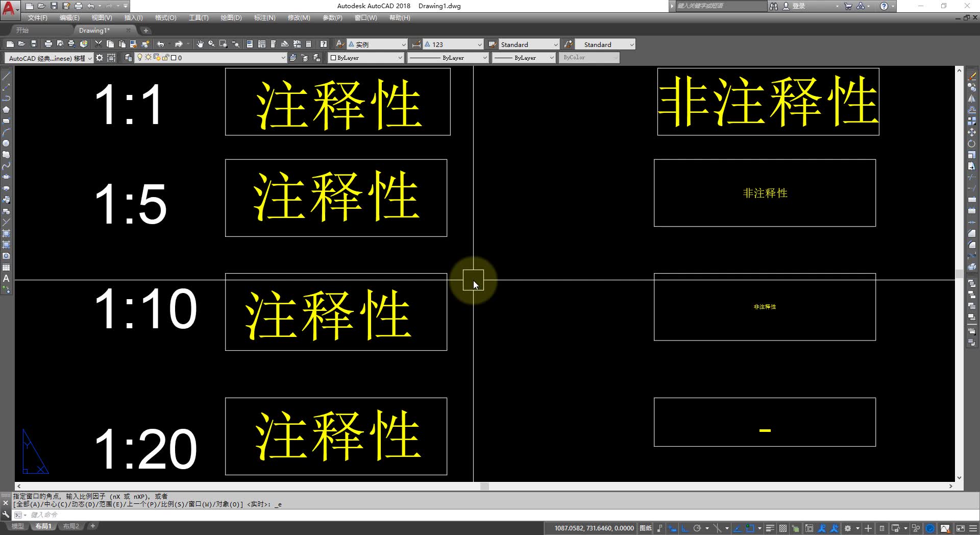Open the dimension style dropdown showing 123
Viewport: 980px width, 535px height.
453,44
